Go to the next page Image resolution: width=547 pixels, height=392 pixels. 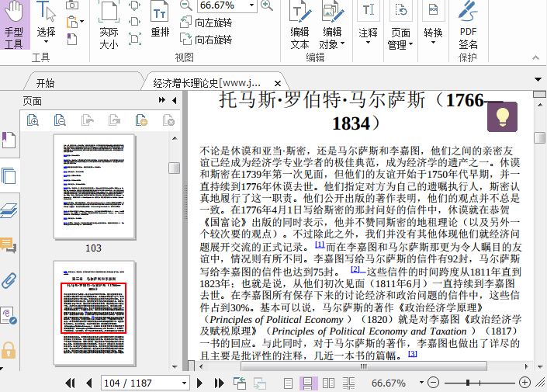coord(199,383)
